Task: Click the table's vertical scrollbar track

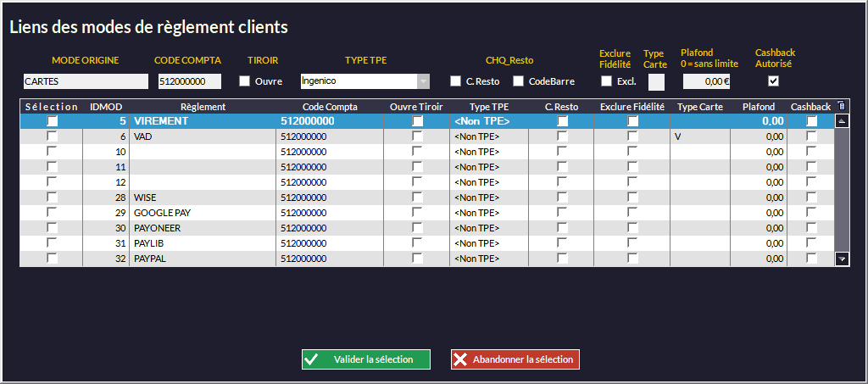Action: [842, 191]
